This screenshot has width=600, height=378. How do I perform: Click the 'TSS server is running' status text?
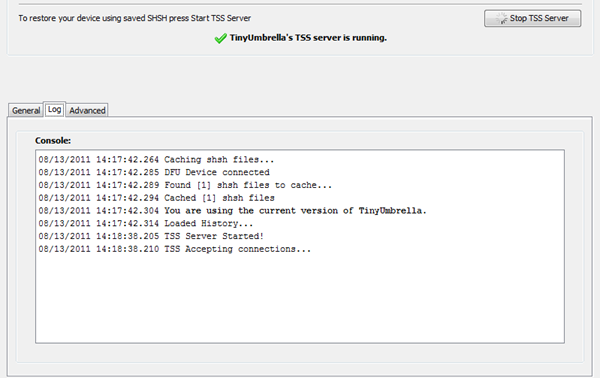308,38
